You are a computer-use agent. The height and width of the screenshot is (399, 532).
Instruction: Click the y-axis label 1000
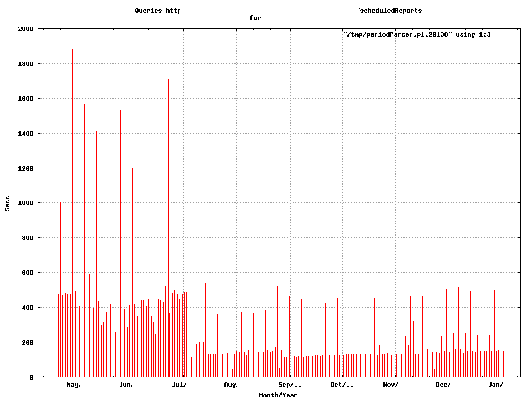point(25,203)
